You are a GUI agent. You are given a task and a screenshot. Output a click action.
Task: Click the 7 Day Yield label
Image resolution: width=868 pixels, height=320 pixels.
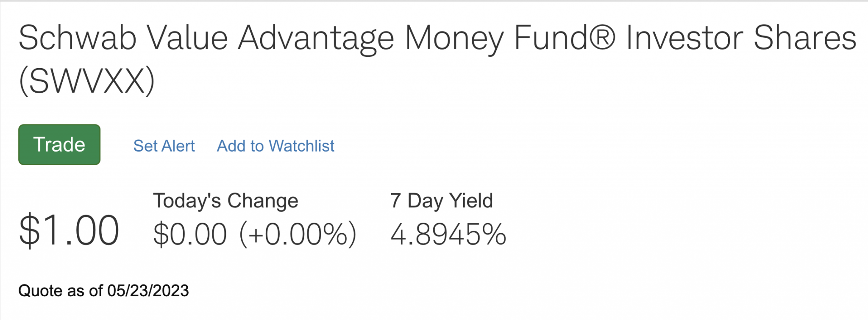coord(442,201)
